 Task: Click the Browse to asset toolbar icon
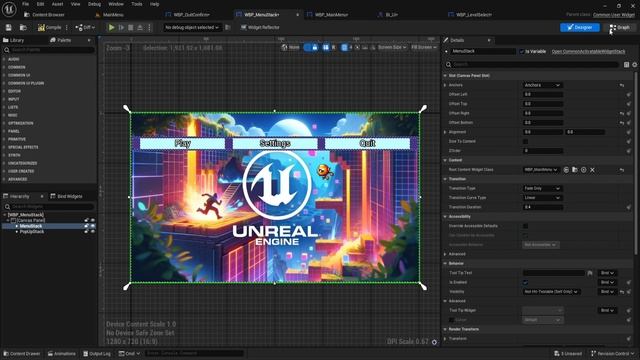pyautogui.click(x=23, y=27)
